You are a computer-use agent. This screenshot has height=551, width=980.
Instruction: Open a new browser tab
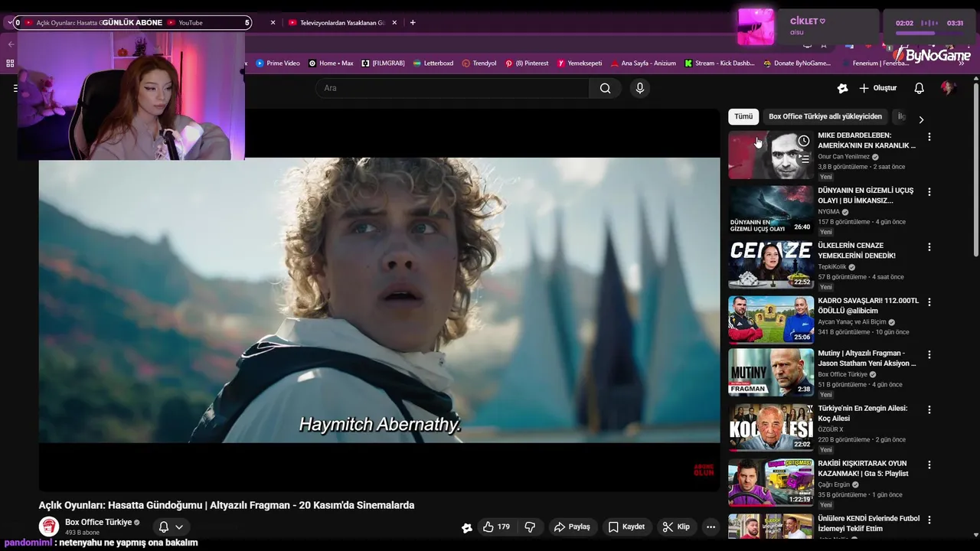(413, 23)
